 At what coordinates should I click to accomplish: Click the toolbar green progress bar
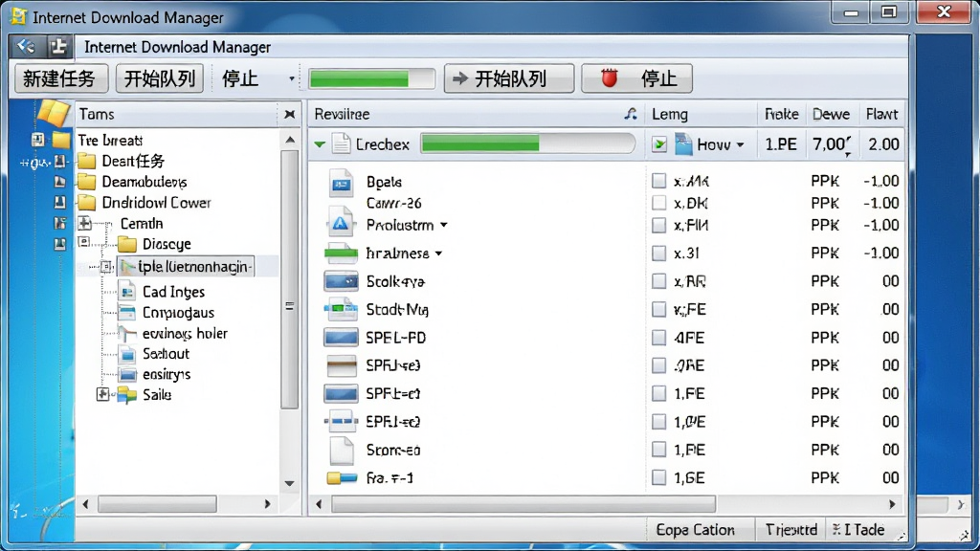pos(372,78)
